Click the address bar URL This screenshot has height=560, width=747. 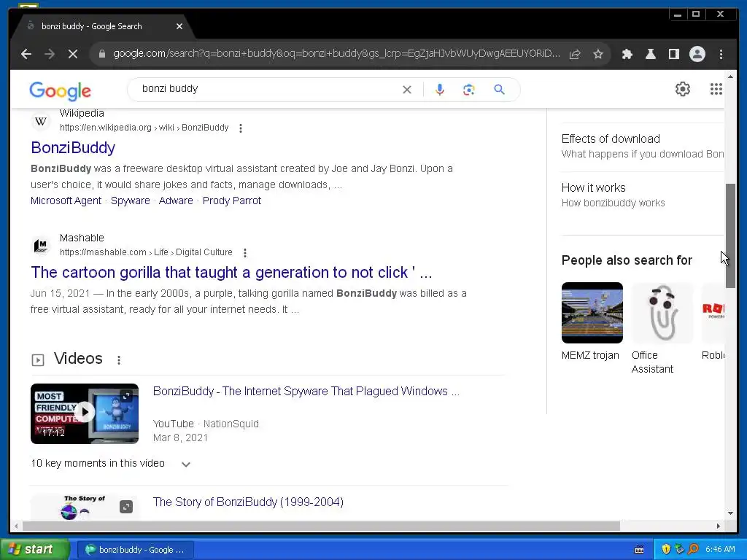[x=336, y=54]
